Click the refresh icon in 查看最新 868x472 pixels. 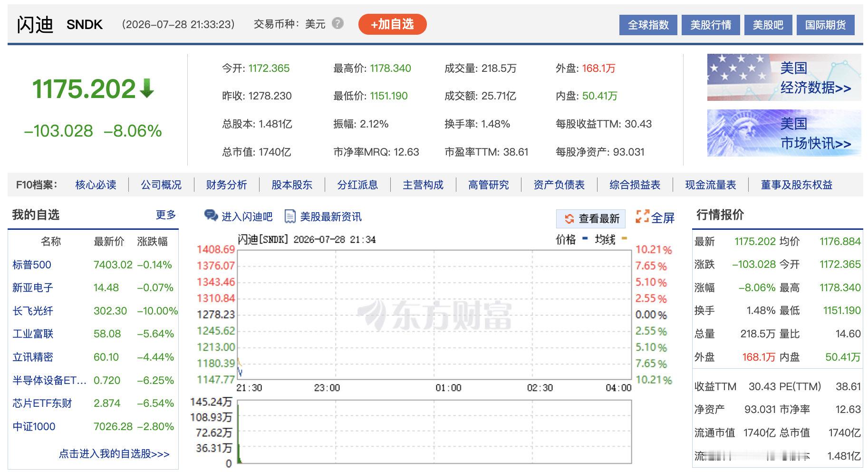pos(569,219)
